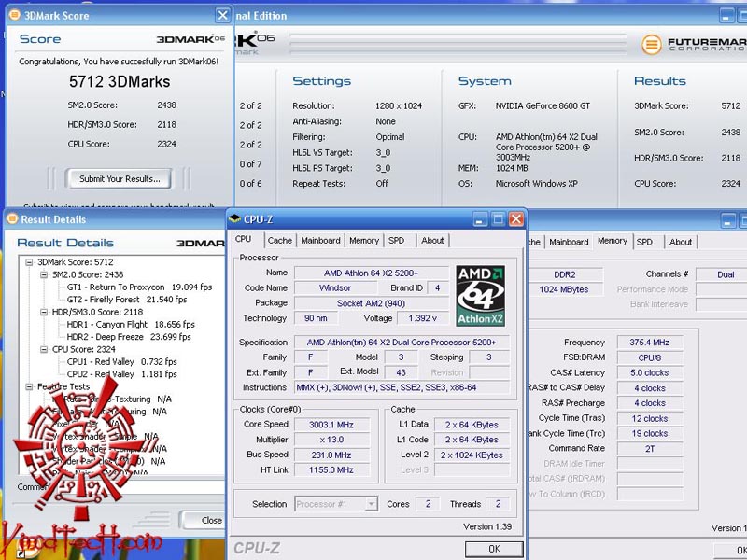Click the Multiplier value x 13.0
The height and width of the screenshot is (560, 747).
331,440
